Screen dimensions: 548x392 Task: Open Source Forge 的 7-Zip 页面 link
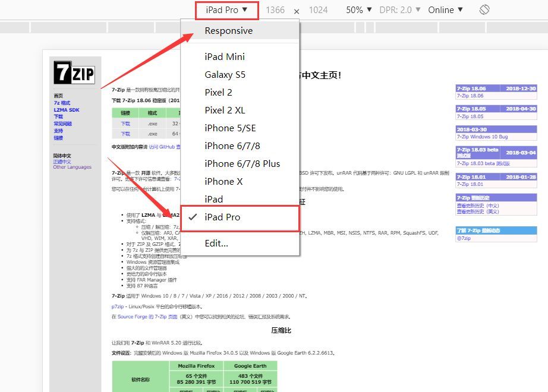(147, 317)
